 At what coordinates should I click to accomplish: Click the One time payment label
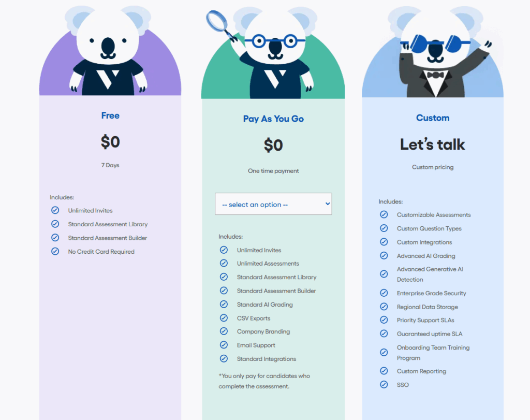(x=273, y=171)
